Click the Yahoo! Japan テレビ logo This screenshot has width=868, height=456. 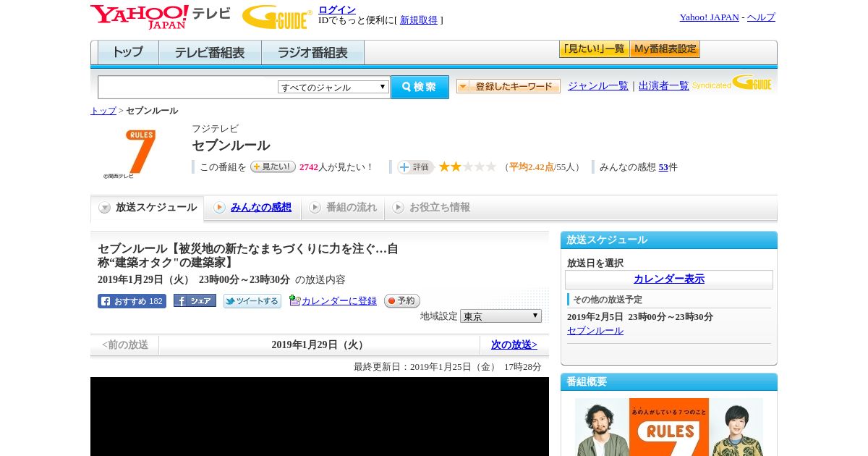tap(160, 17)
